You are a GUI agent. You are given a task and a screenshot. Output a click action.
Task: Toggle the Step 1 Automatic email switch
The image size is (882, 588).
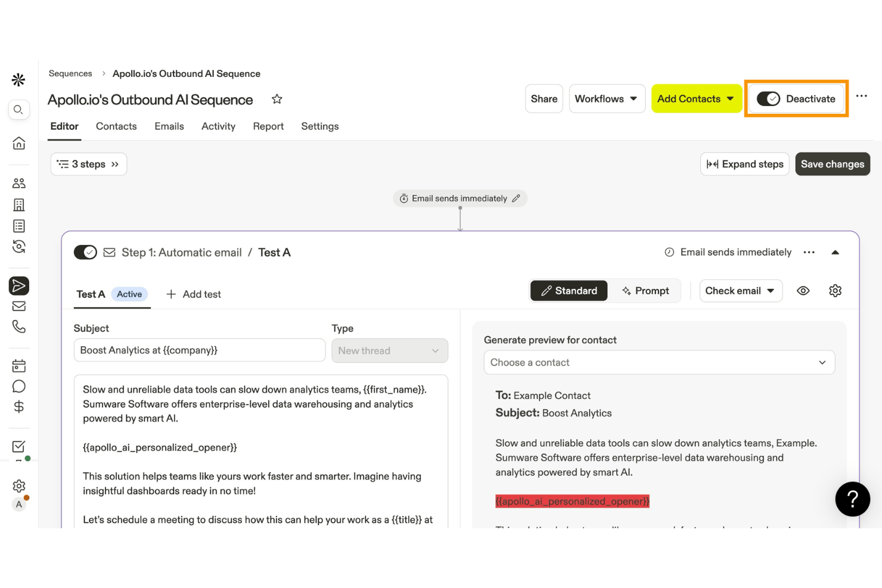[85, 253]
